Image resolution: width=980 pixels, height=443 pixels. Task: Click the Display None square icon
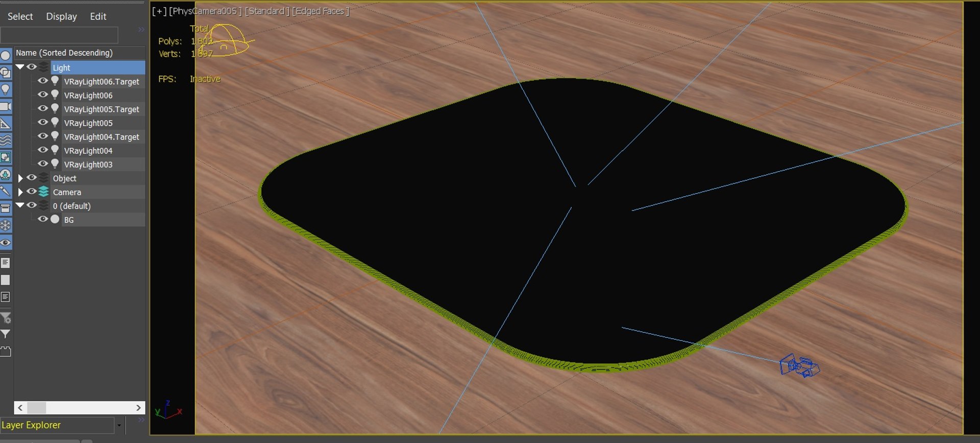tap(6, 280)
